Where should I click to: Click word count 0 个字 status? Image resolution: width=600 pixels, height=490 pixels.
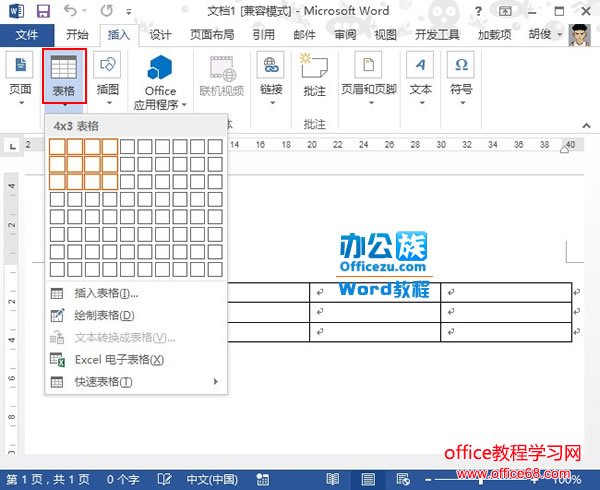[x=123, y=479]
